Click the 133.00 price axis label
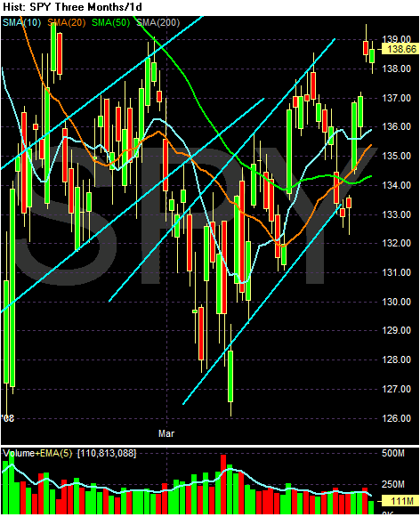This screenshot has width=420, height=517. pos(397,214)
